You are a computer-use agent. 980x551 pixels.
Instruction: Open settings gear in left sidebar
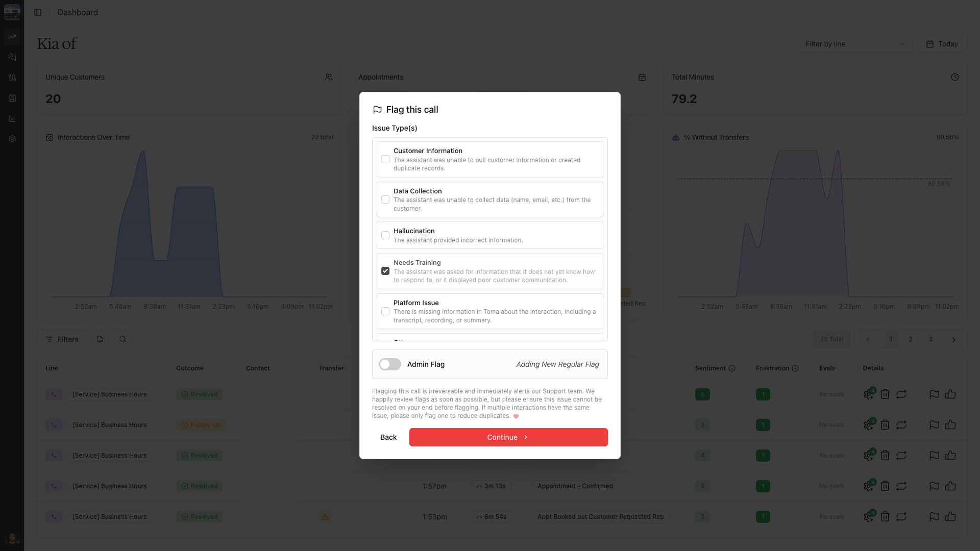(12, 139)
